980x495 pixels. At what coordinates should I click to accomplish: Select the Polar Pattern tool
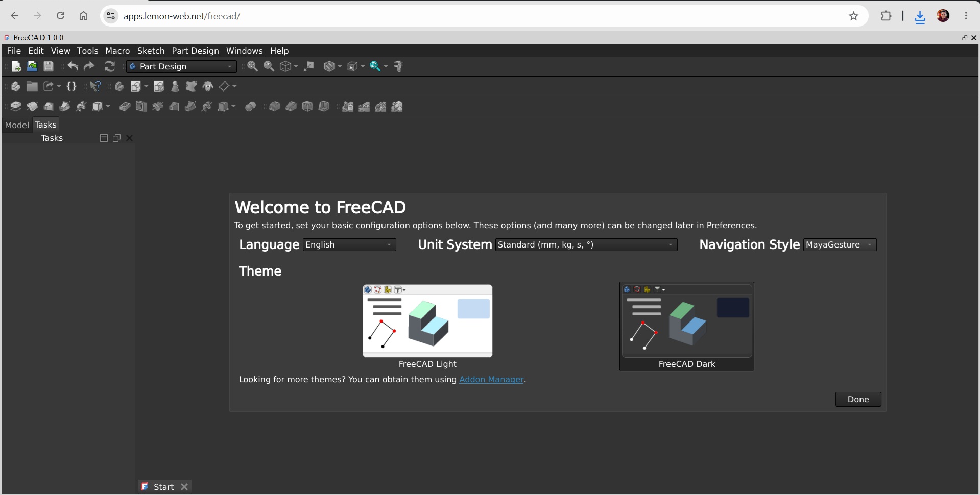click(380, 106)
